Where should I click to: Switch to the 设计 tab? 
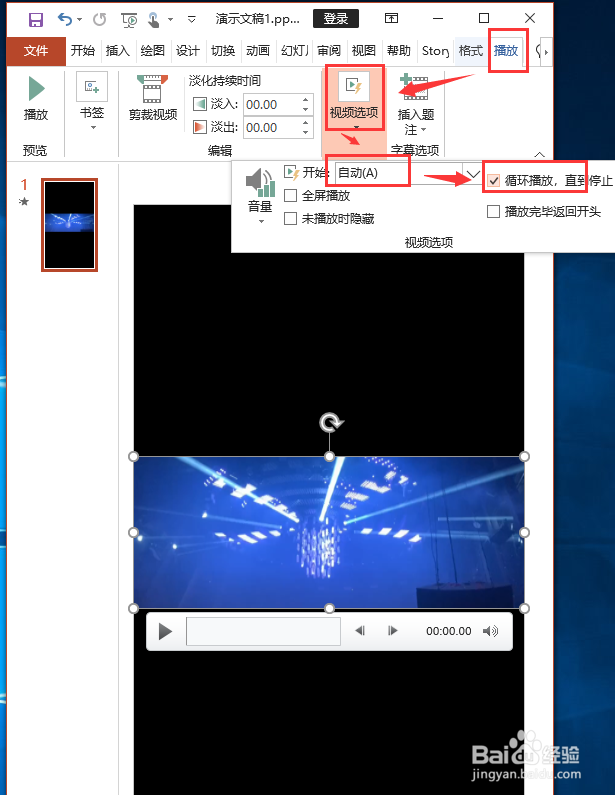click(x=188, y=51)
